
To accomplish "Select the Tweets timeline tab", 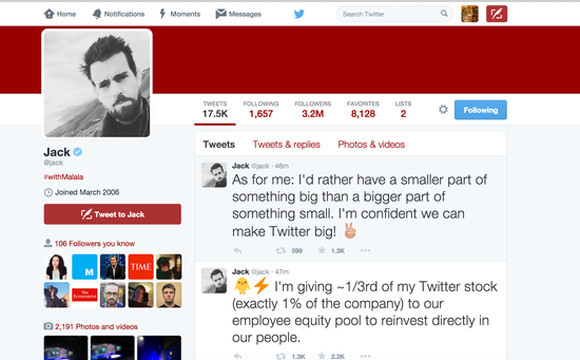I will pos(219,144).
